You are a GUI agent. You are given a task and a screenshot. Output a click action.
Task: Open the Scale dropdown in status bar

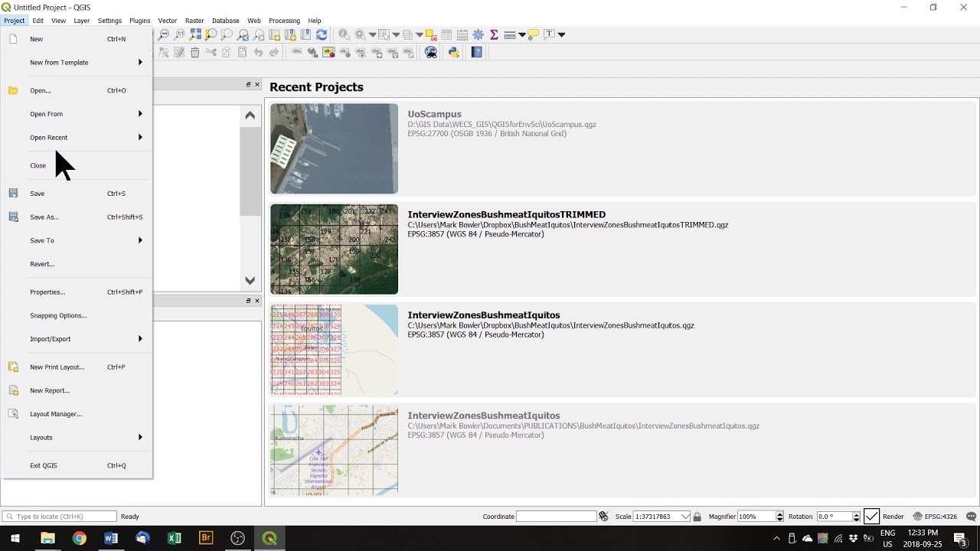pos(685,517)
